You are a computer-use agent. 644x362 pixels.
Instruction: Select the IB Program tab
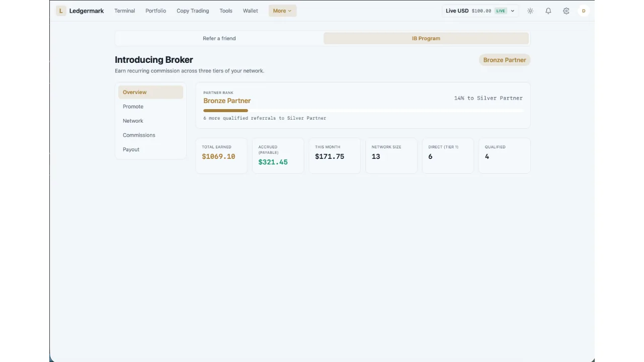coord(426,38)
